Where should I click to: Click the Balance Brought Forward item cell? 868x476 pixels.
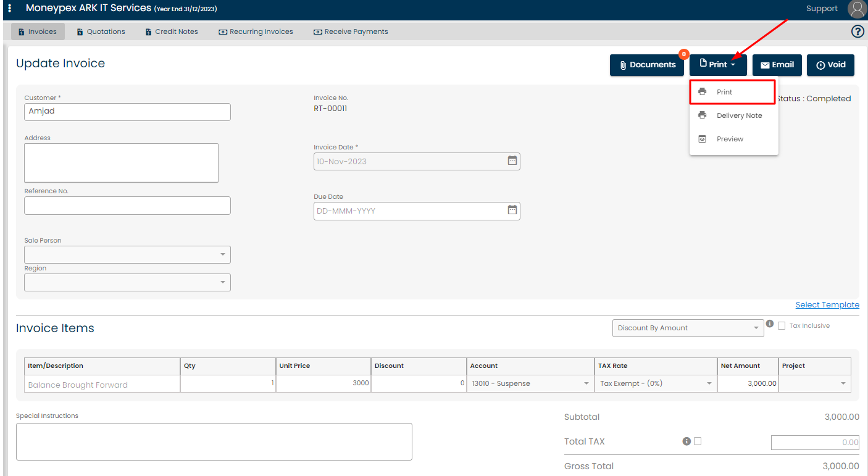click(x=102, y=384)
